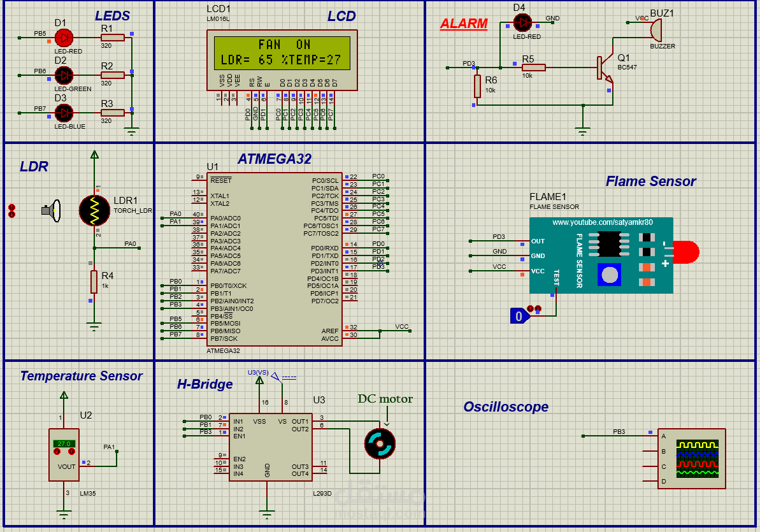Click the H-Bridge section title

coord(205,384)
